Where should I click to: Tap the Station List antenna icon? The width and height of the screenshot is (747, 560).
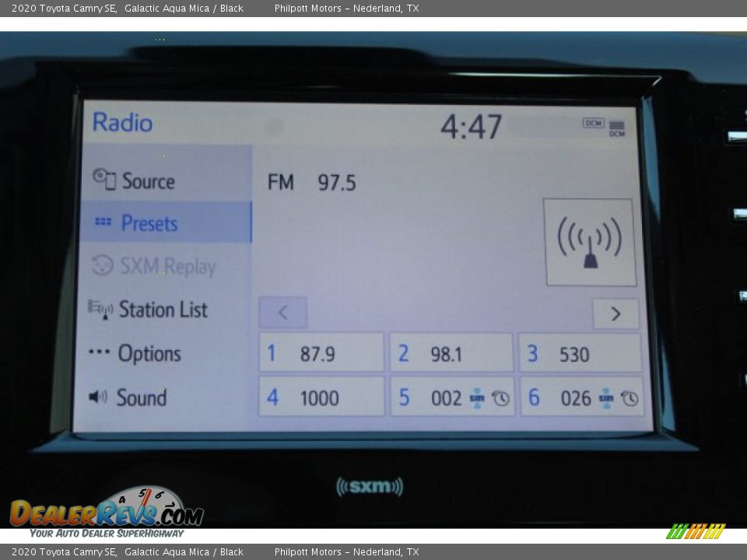[x=100, y=309]
